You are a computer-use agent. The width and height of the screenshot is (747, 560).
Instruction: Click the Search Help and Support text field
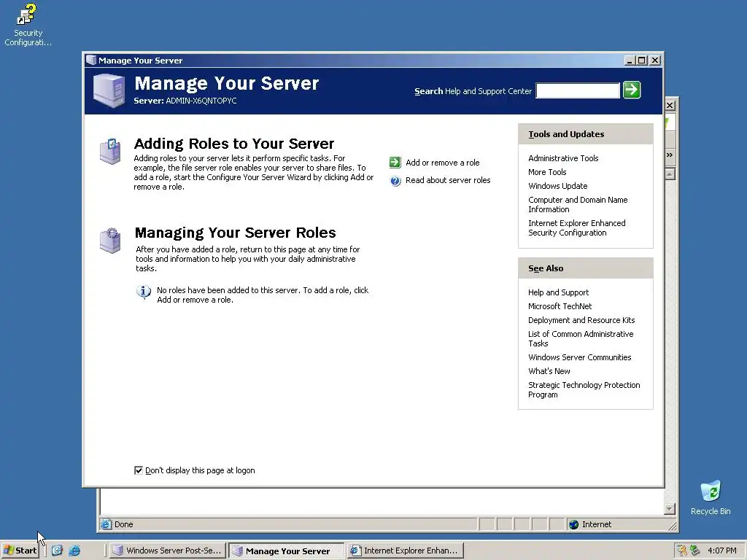[578, 90]
